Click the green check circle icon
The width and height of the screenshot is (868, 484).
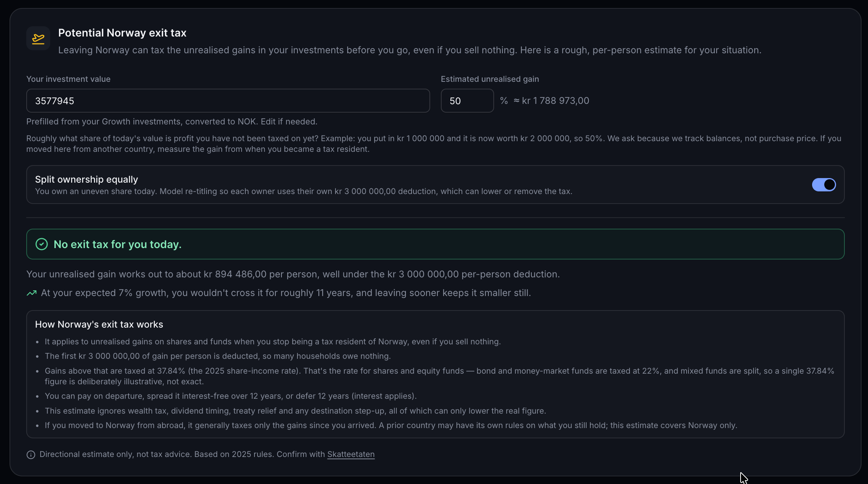coord(41,244)
